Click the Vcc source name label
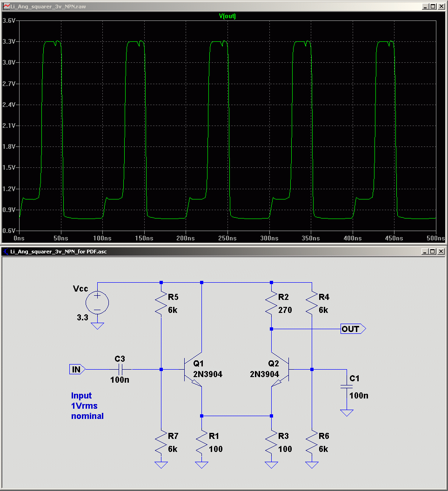The width and height of the screenshot is (448, 491). pos(80,289)
